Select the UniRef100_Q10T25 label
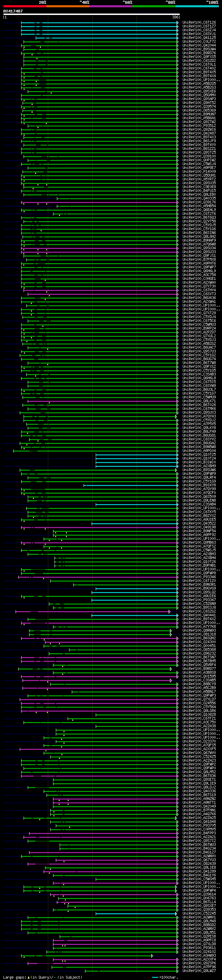222x980 pixels. (199, 454)
